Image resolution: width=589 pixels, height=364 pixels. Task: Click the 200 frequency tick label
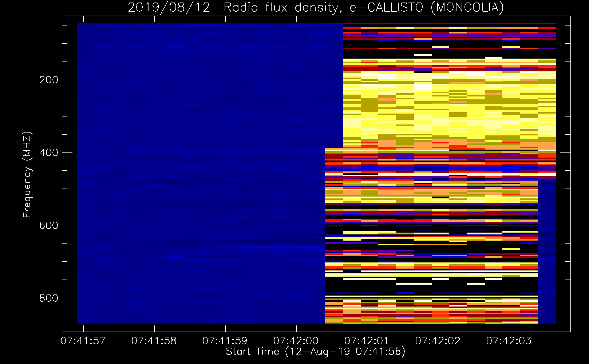coord(49,80)
